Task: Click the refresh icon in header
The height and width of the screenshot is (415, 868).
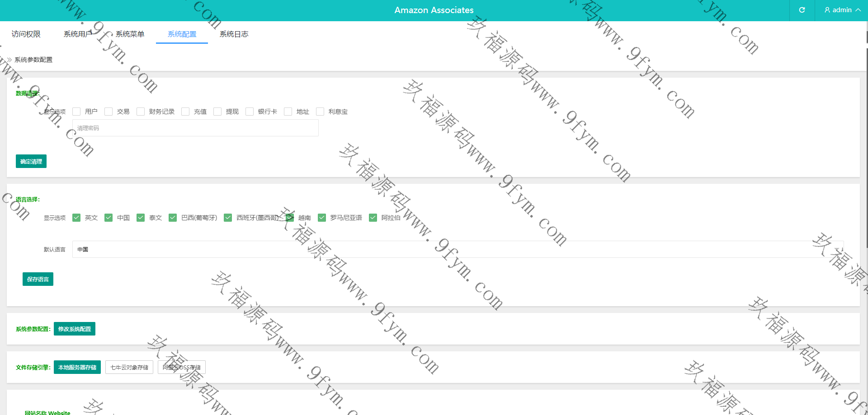Action: point(802,10)
